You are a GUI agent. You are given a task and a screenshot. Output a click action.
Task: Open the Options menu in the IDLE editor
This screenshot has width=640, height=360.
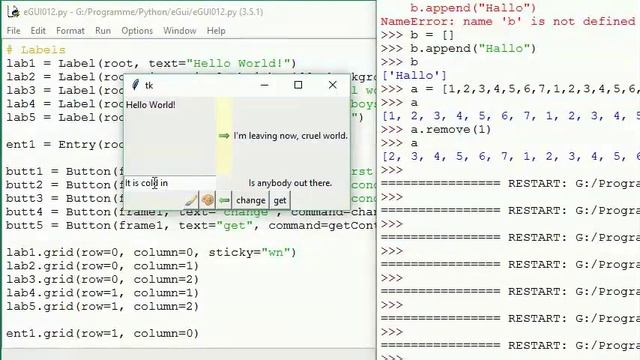coord(137,31)
